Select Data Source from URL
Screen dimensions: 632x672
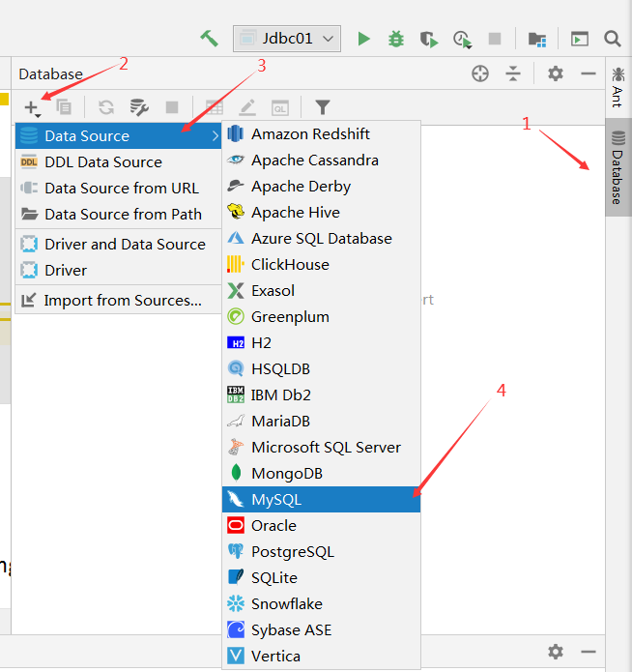tap(118, 189)
